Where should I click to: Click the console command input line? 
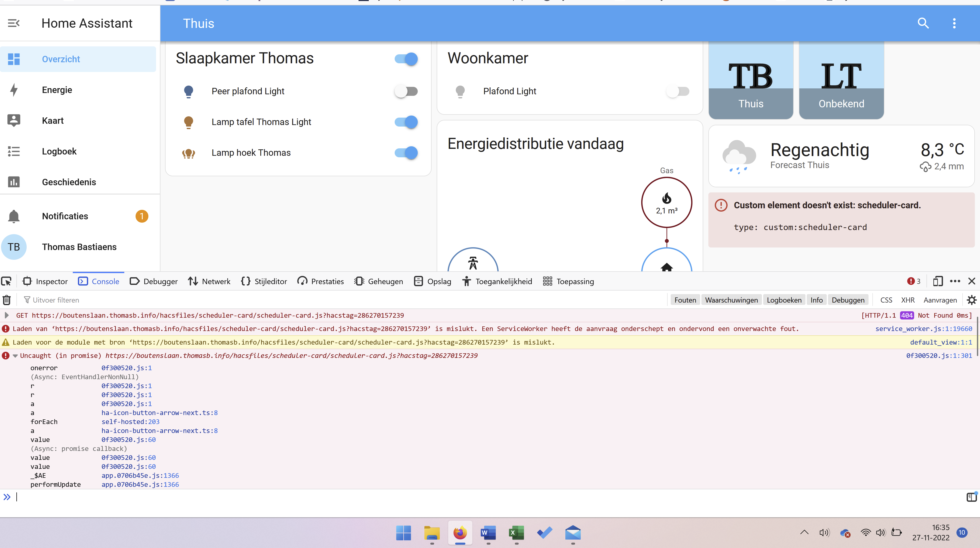pos(152,497)
